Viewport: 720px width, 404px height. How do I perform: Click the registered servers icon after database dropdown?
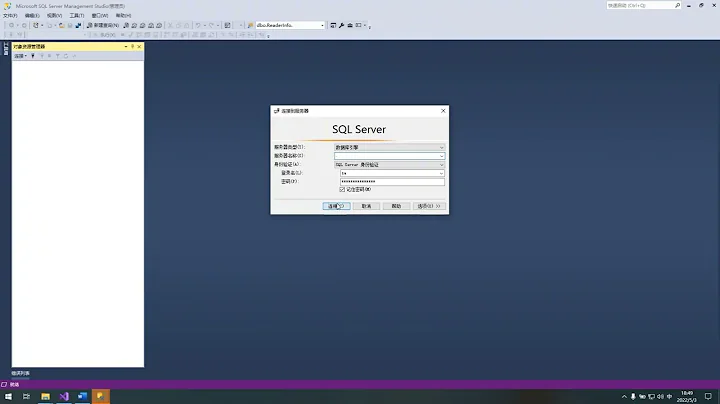[333, 25]
